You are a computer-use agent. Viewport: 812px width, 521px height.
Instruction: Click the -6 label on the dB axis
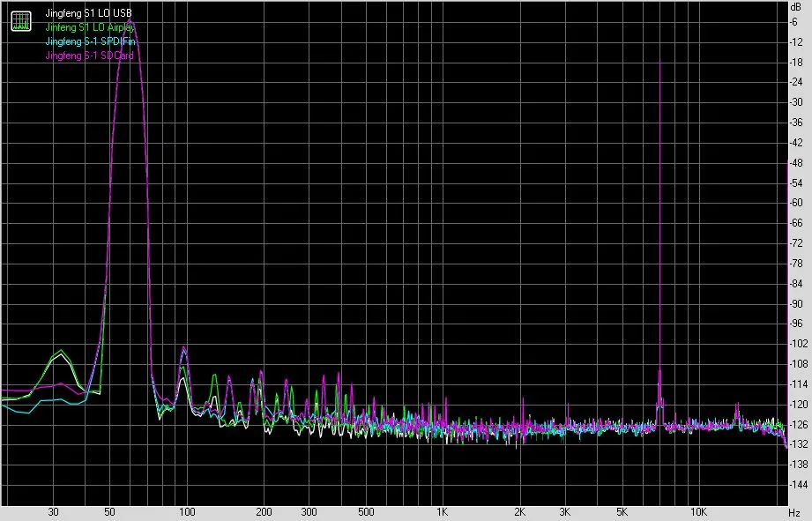coord(794,22)
